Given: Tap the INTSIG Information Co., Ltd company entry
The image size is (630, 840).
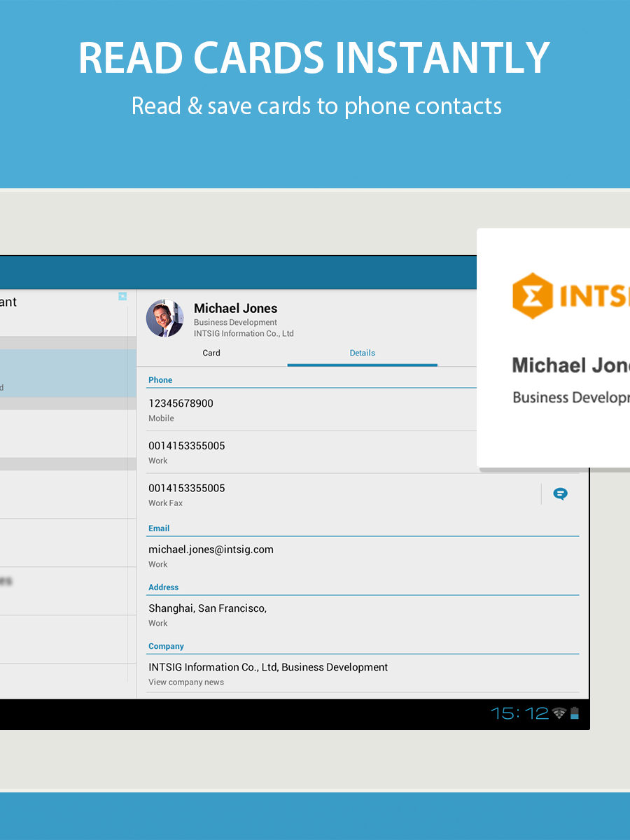Looking at the screenshot, I should [268, 668].
